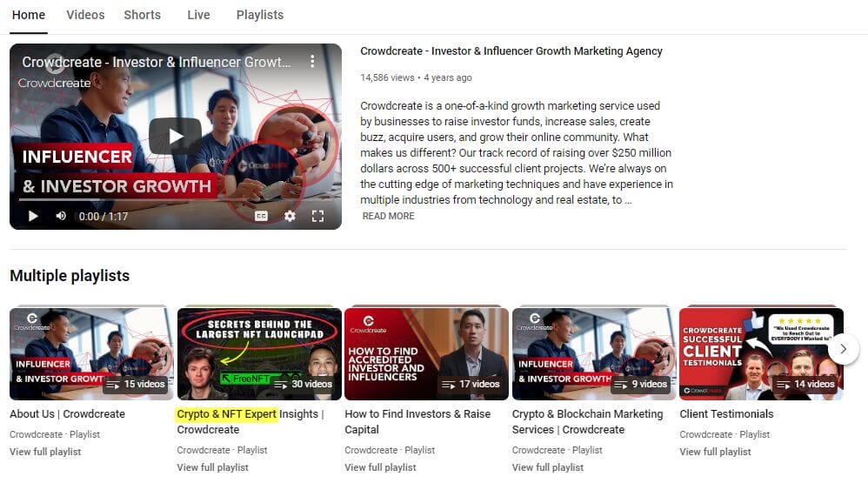The height and width of the screenshot is (490, 868).
Task: Click the Crypto & NFT Expert Insights title
Action: coord(250,421)
